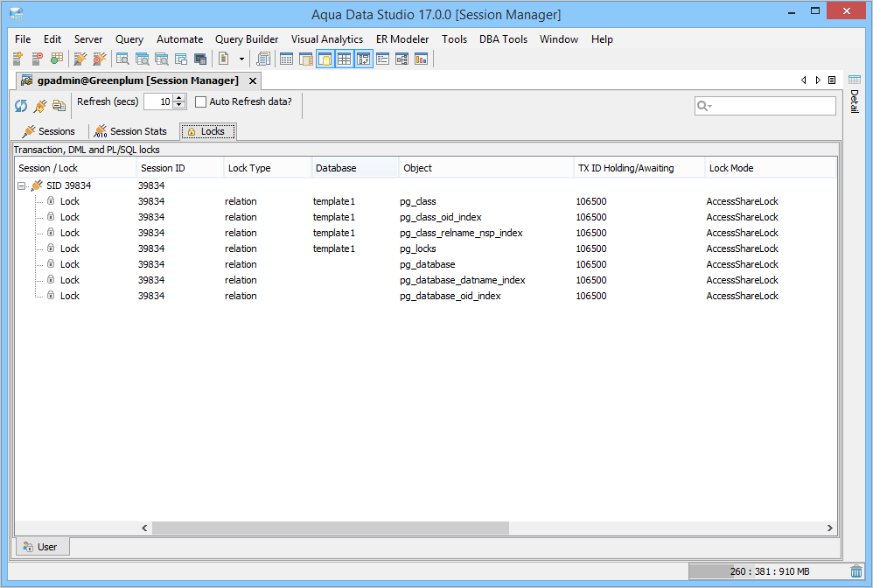The image size is (873, 588).
Task: Open the single-window magnifier query icon
Action: 122,59
